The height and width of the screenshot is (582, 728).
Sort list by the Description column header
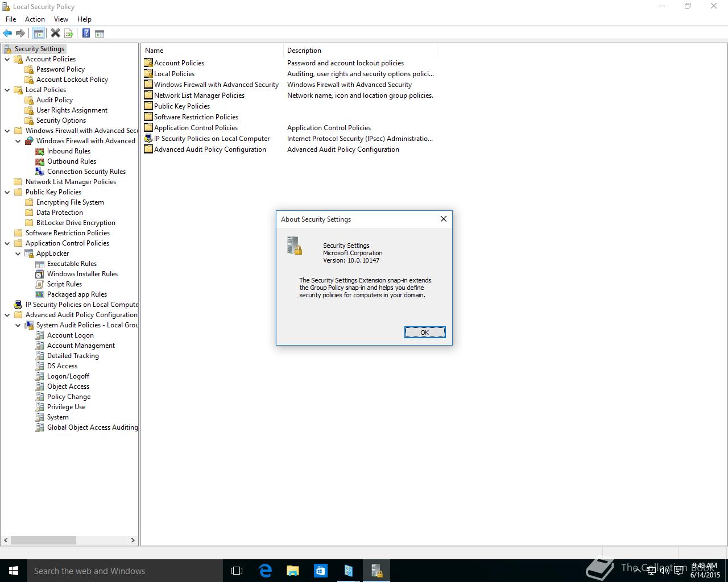pos(360,51)
